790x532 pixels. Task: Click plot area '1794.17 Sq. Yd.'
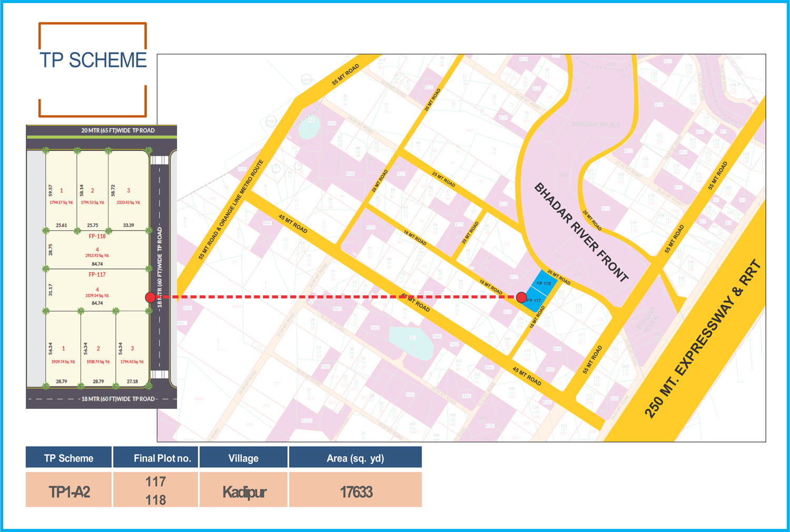pos(62,203)
